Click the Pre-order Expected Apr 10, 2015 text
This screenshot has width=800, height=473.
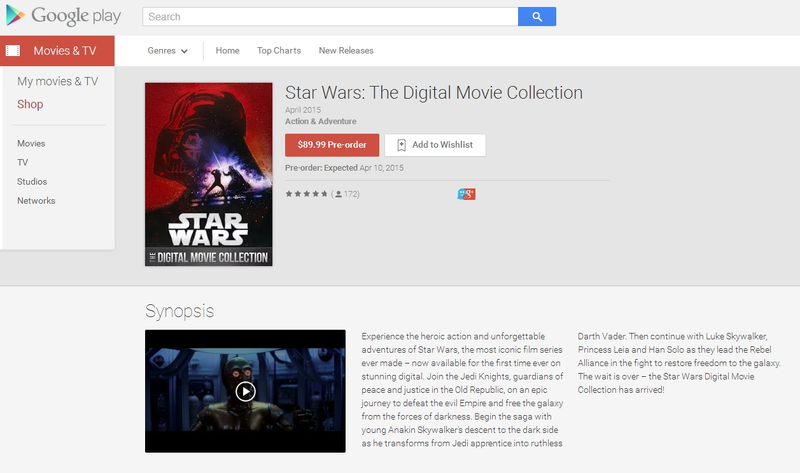[344, 168]
